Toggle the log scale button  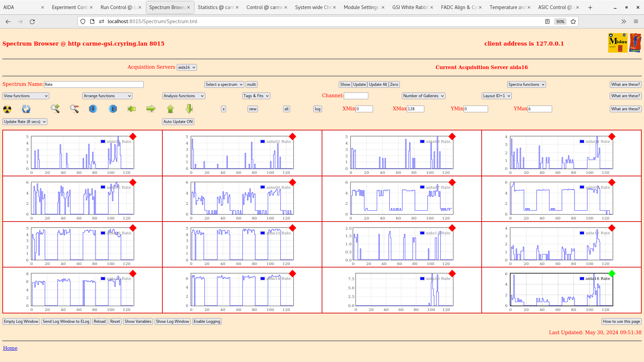(x=317, y=109)
